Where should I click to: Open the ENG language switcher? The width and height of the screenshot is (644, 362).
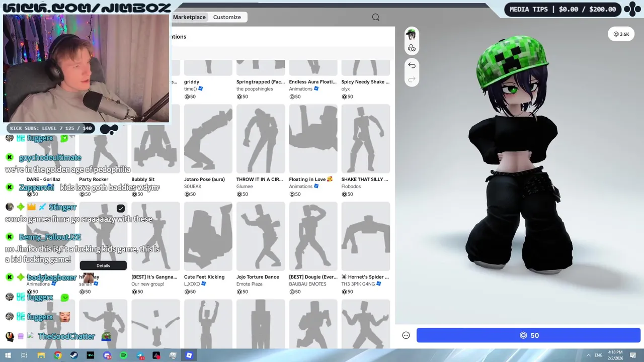599,355
